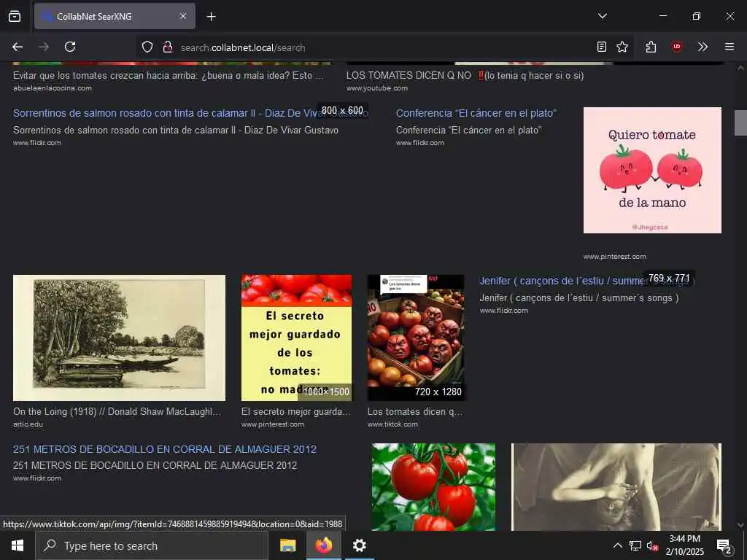Click LOS TOMATES DICEN Q NO title
747x560 pixels.
click(465, 75)
